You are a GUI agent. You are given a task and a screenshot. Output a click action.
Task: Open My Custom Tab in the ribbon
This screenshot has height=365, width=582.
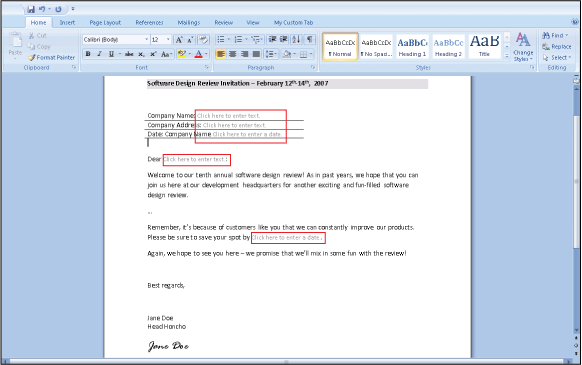pyautogui.click(x=293, y=23)
